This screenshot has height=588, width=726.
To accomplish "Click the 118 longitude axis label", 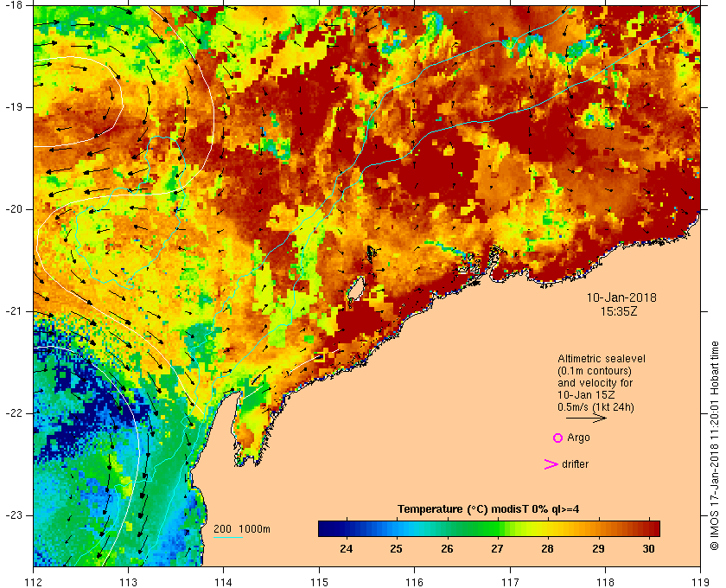I will point(605,582).
